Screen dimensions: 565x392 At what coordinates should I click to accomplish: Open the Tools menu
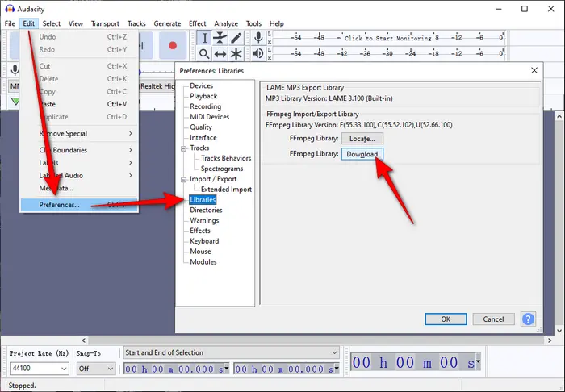pyautogui.click(x=253, y=23)
